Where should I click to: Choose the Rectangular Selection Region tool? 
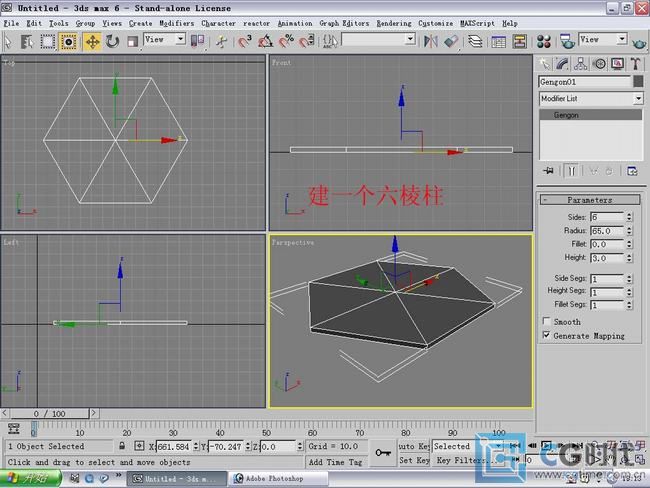48,41
